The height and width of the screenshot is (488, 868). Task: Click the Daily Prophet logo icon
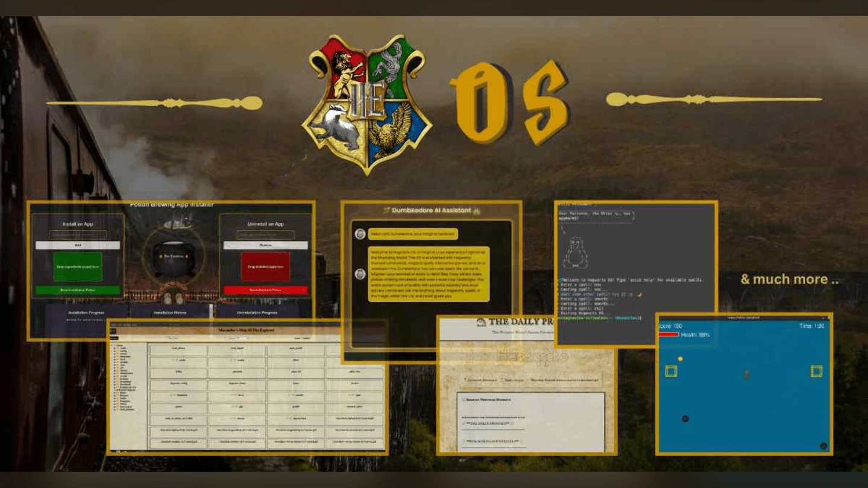click(x=481, y=322)
